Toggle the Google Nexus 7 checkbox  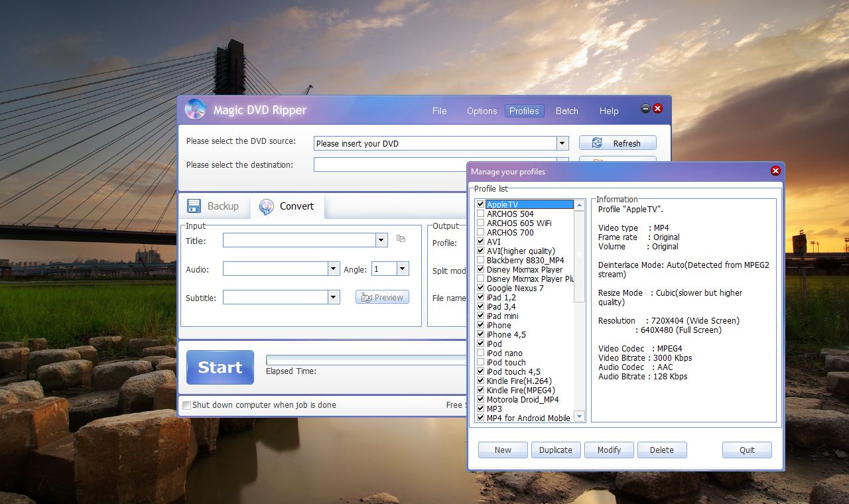pyautogui.click(x=481, y=288)
